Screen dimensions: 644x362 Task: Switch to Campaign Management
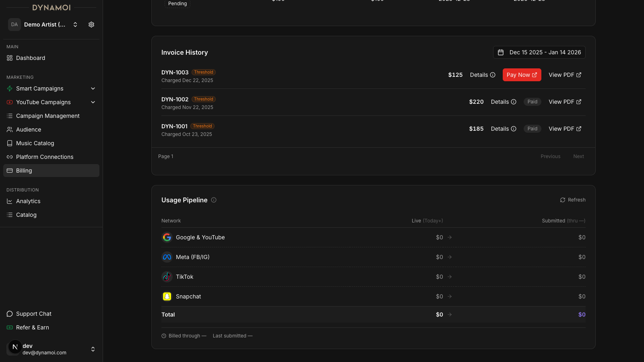(47, 116)
